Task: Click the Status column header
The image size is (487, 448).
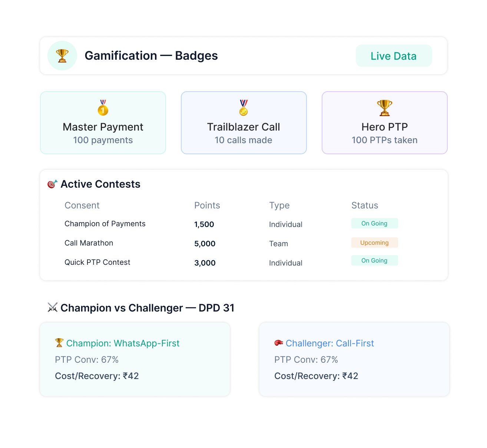Action: [x=365, y=205]
